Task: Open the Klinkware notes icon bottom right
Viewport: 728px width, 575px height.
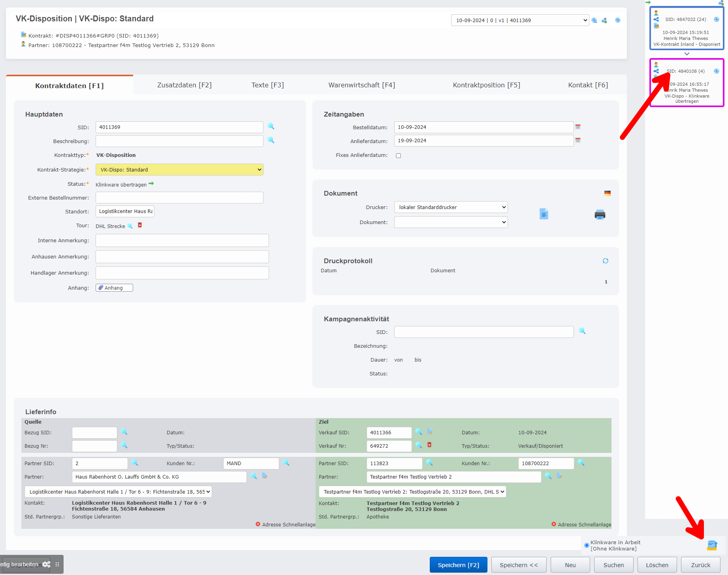Action: point(712,545)
